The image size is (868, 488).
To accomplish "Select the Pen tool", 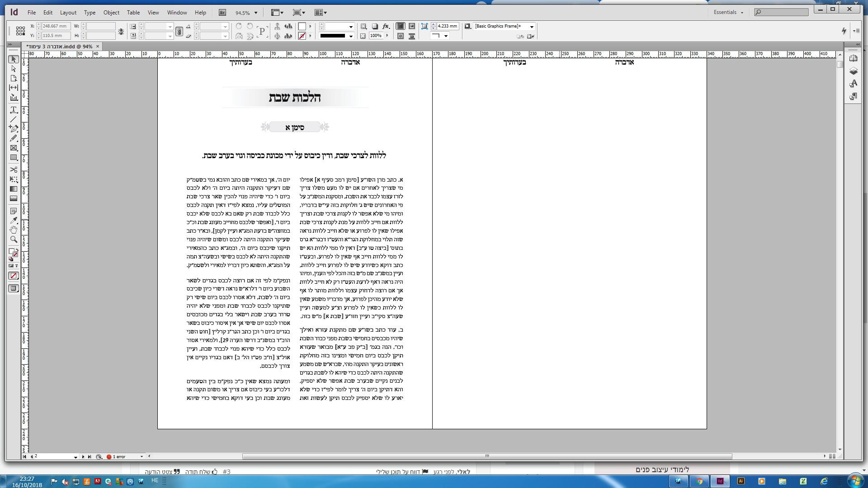I will [x=14, y=129].
